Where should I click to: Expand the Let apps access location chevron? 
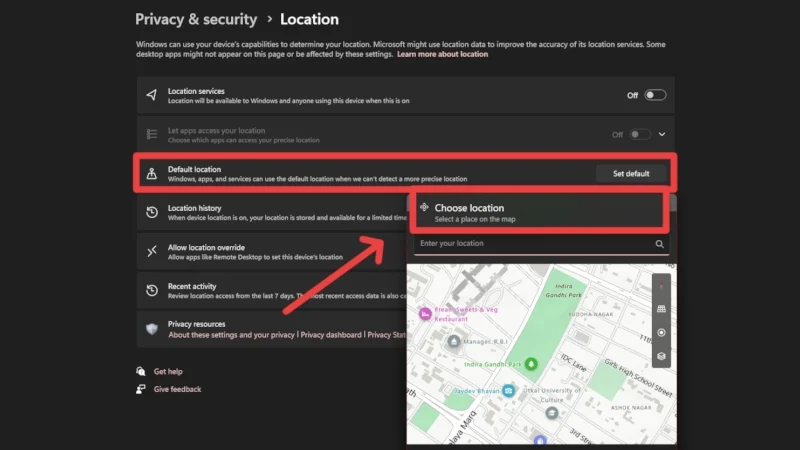pos(661,134)
